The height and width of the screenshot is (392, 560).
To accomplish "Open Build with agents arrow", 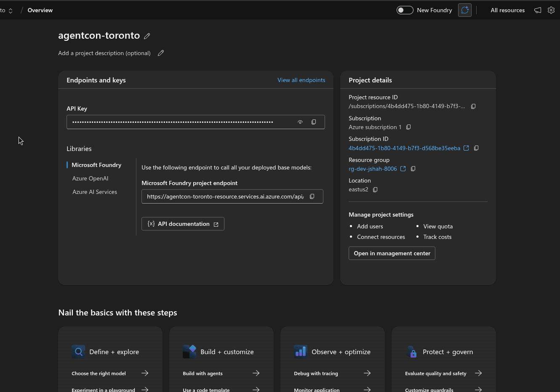I will click(x=256, y=373).
